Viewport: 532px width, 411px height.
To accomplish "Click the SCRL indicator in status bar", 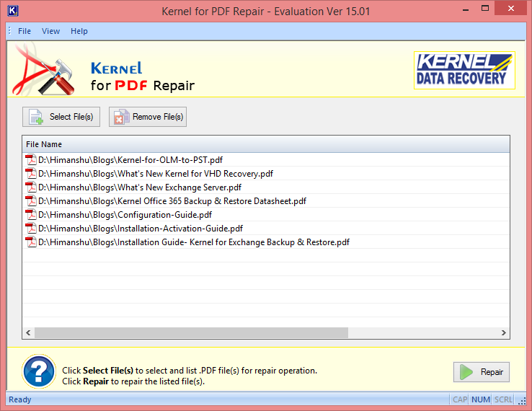I will [503, 399].
